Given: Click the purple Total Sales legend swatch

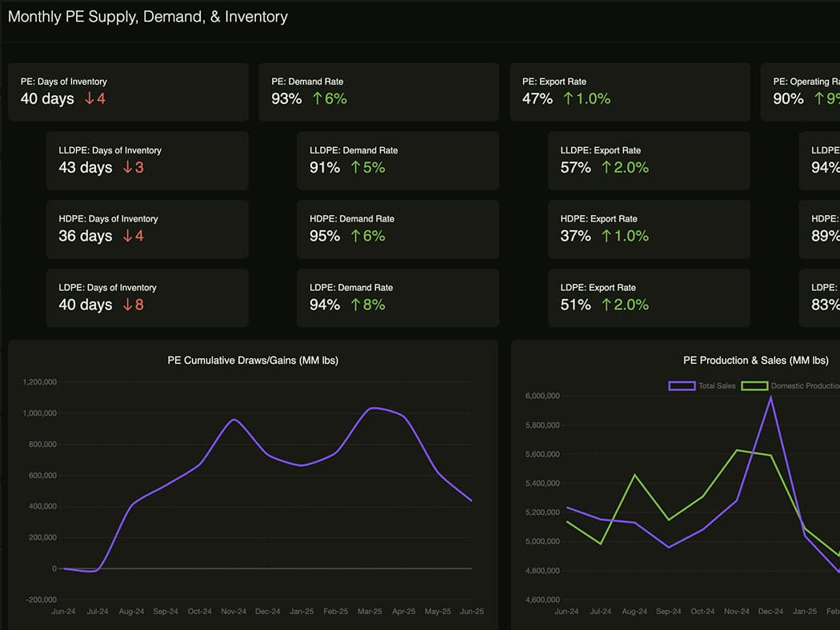Looking at the screenshot, I should pos(682,386).
